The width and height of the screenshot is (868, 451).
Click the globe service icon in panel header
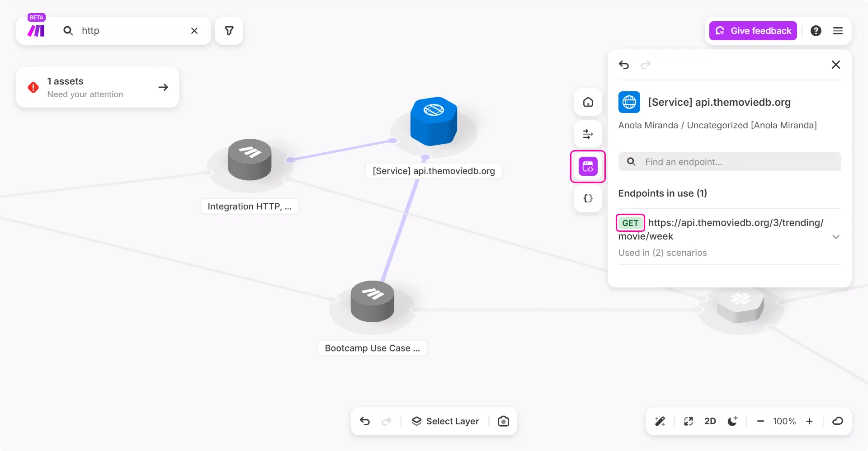(x=629, y=102)
